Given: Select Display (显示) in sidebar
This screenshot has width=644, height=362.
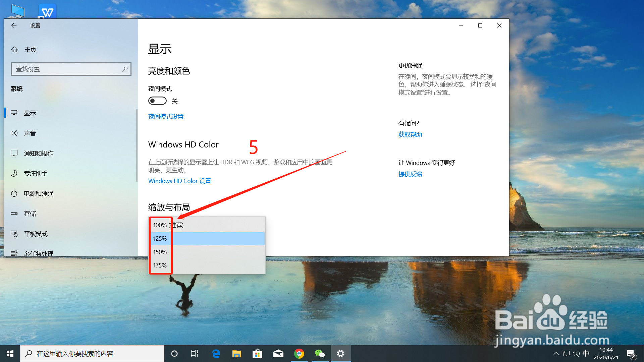Looking at the screenshot, I should pyautogui.click(x=30, y=113).
